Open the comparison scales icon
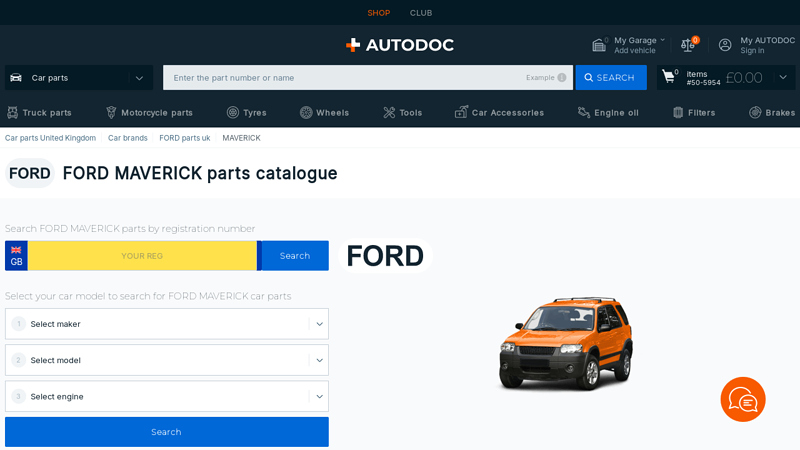Screen dimensions: 800x450 pyautogui.click(x=688, y=45)
